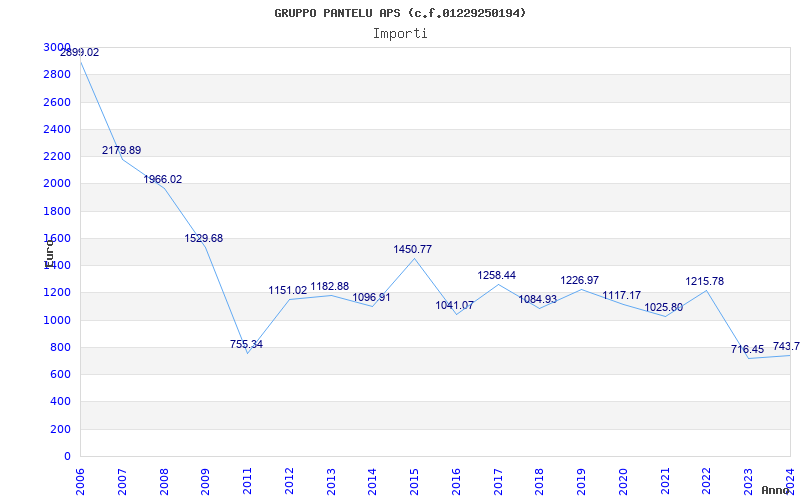Click x-axis year label 2011
The image size is (800, 500).
point(247,482)
